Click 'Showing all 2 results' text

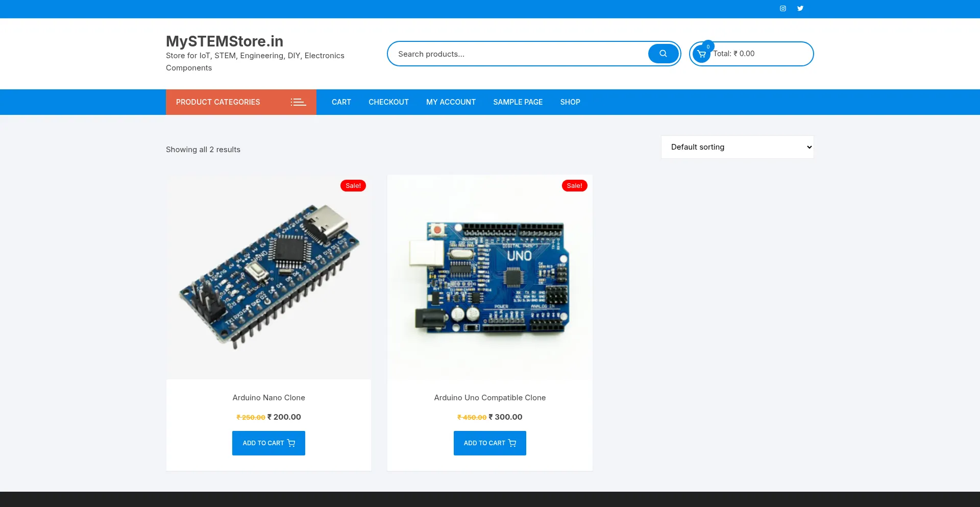click(203, 150)
